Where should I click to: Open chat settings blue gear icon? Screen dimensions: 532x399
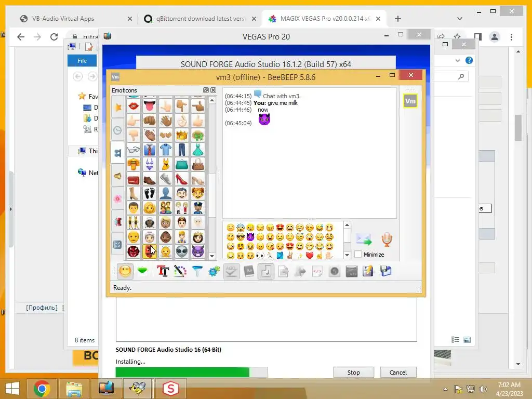tap(214, 271)
